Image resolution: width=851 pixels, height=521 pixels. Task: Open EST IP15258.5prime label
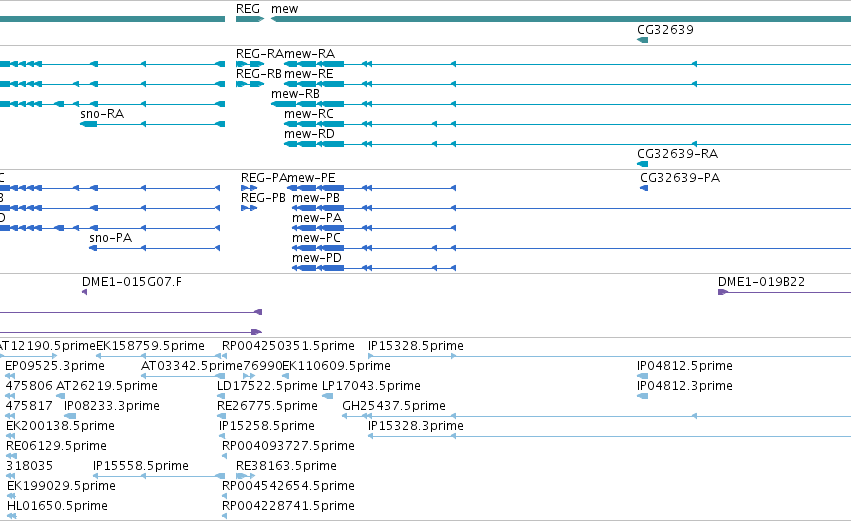[266, 426]
